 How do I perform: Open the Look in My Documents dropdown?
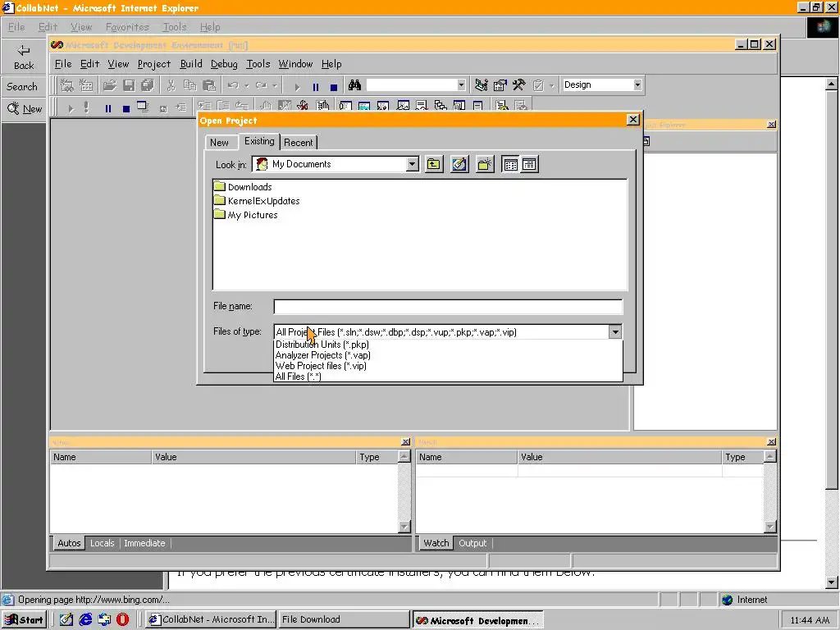click(x=412, y=164)
